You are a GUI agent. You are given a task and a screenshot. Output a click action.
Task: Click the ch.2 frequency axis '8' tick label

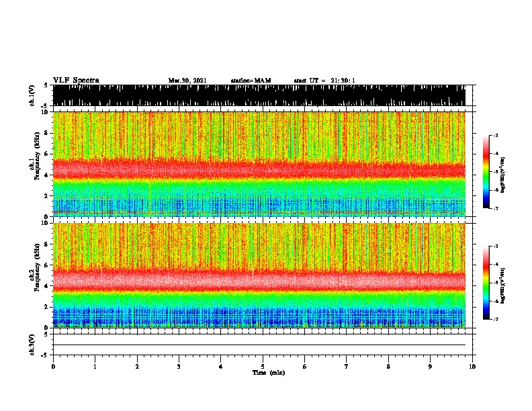coord(47,244)
